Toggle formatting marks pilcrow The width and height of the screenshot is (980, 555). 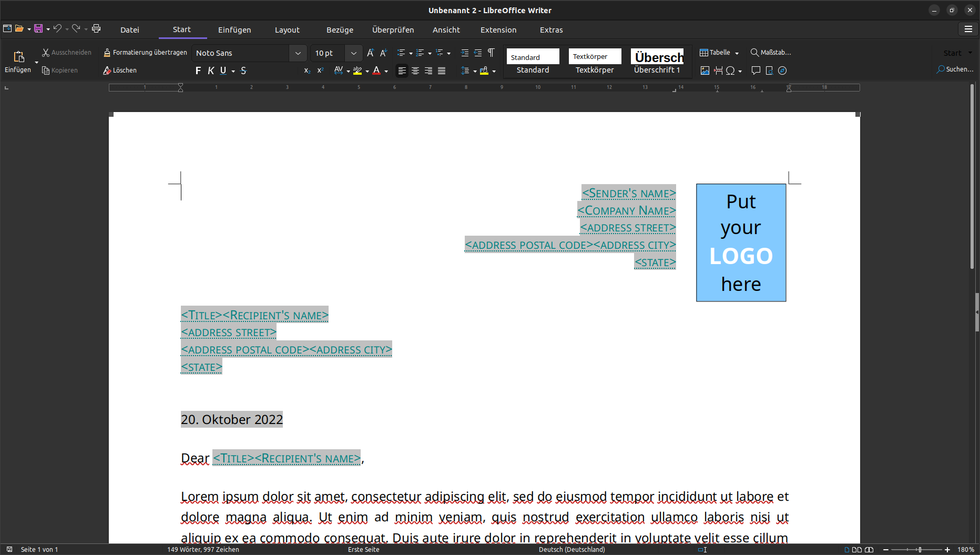pyautogui.click(x=491, y=53)
